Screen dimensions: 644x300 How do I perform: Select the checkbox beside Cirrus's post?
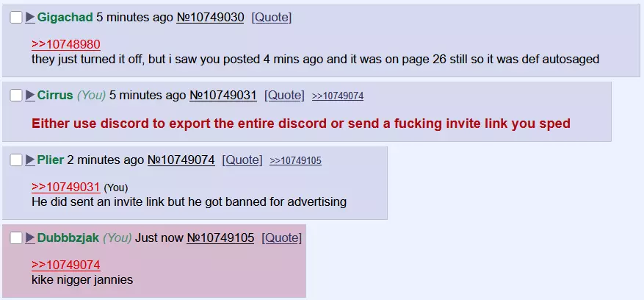pyautogui.click(x=16, y=96)
